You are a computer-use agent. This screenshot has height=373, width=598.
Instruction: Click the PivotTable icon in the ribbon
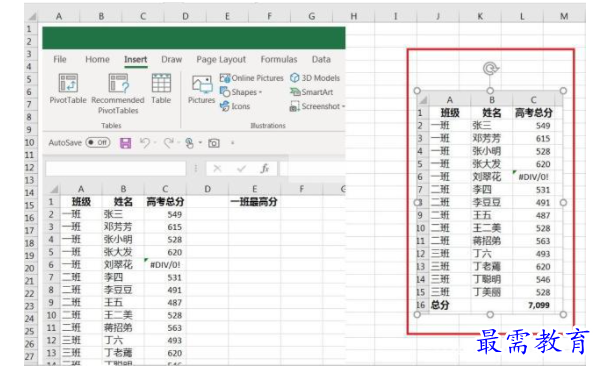(x=68, y=83)
